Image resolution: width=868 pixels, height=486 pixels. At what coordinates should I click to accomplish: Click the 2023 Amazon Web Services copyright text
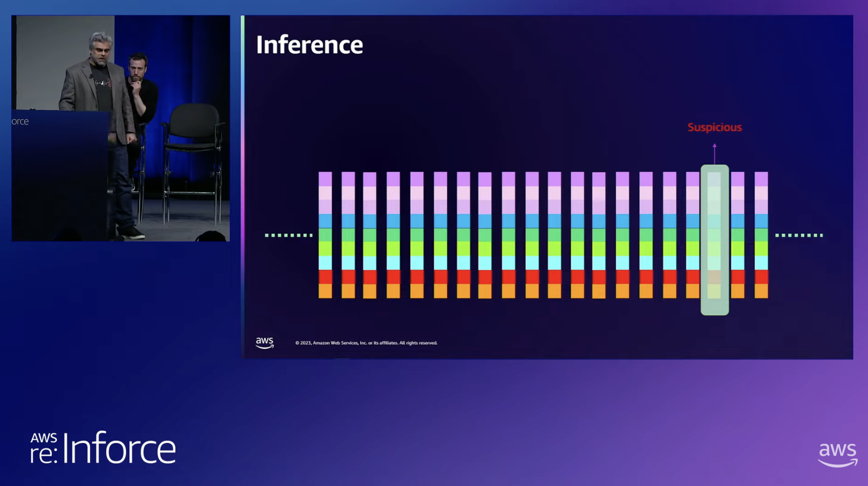coord(366,343)
